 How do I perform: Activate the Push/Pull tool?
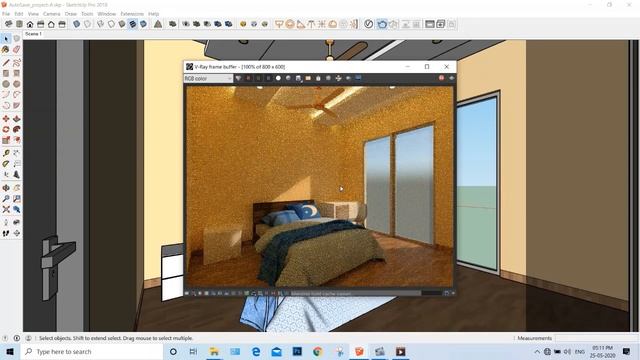16,119
